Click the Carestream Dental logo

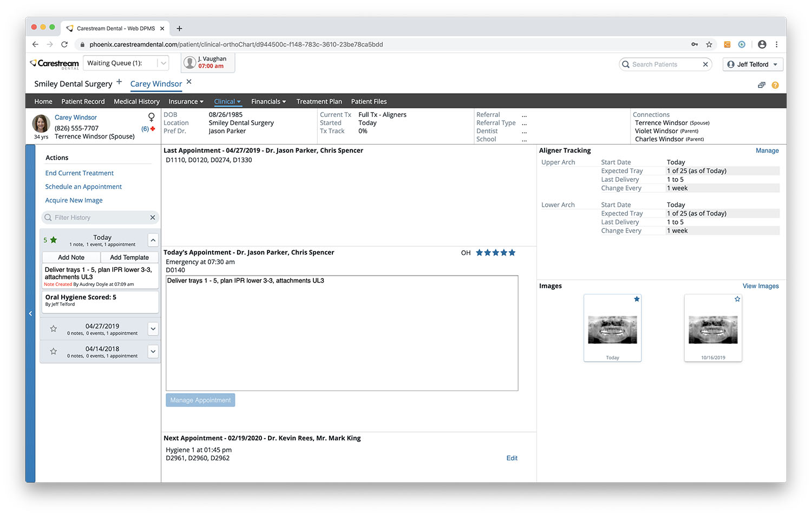pos(55,64)
